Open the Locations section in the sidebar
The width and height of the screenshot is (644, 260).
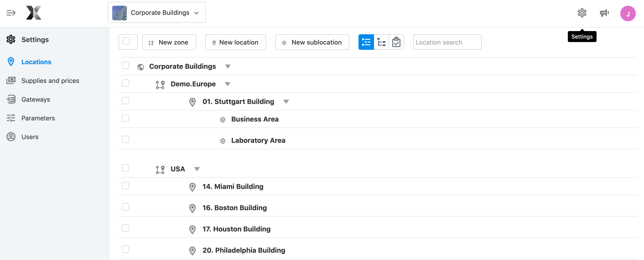[x=36, y=62]
